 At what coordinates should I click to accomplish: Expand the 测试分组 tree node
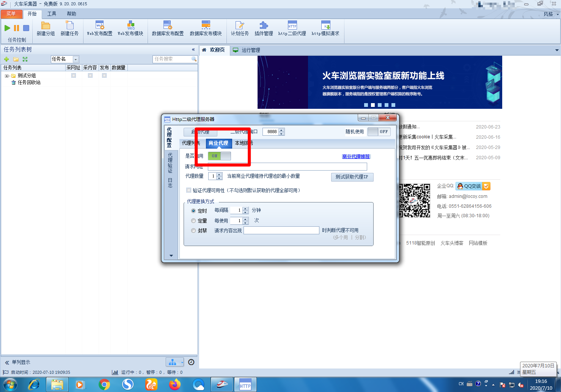click(6, 76)
